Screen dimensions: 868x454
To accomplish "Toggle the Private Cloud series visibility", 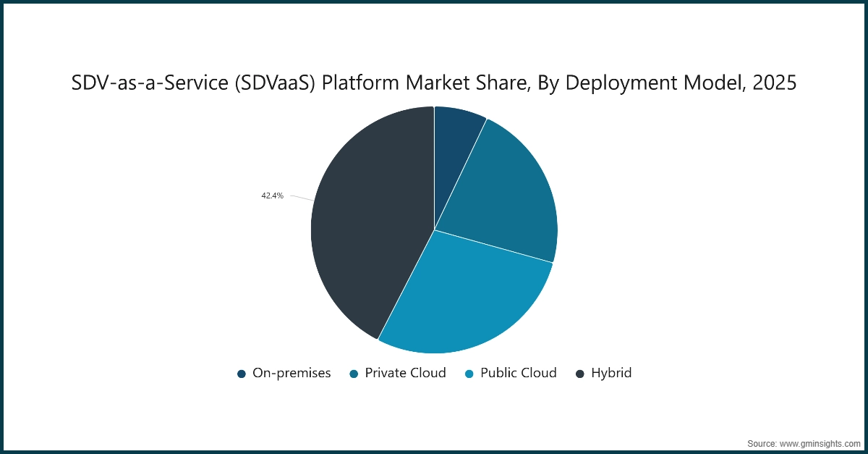I will click(404, 373).
